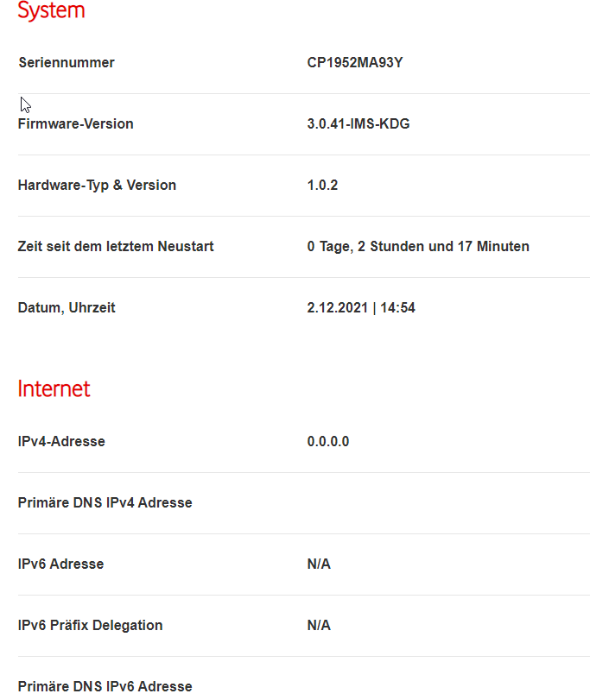Click the Primäre DNS IPv6 Adresse label
This screenshot has height=700, width=590.
point(105,686)
